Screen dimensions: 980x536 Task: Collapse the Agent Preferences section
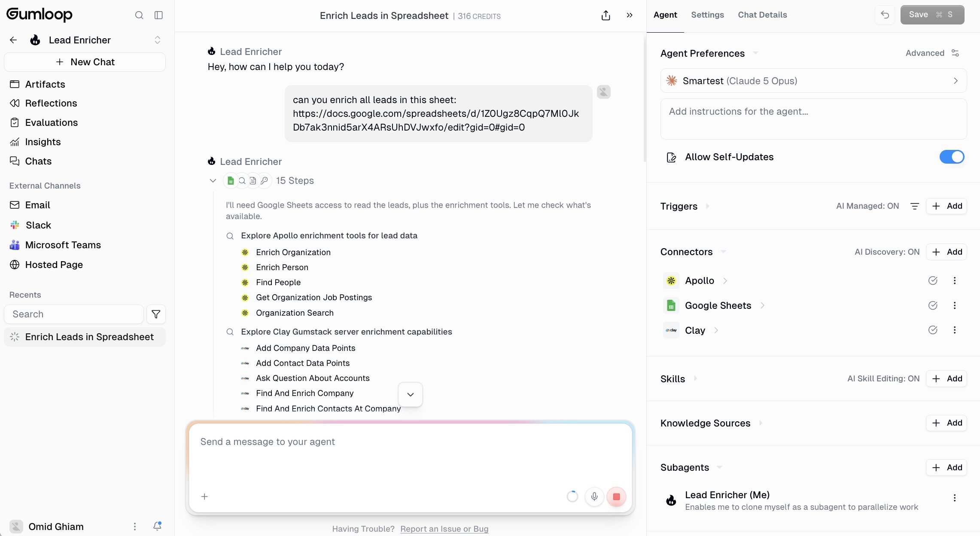(755, 53)
